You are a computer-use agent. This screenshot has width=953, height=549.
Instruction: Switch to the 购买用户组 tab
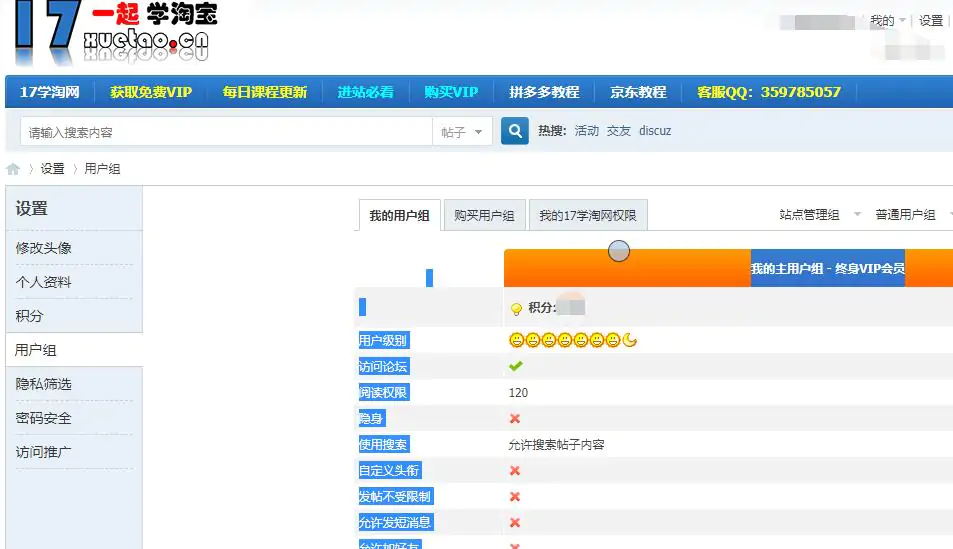[484, 215]
